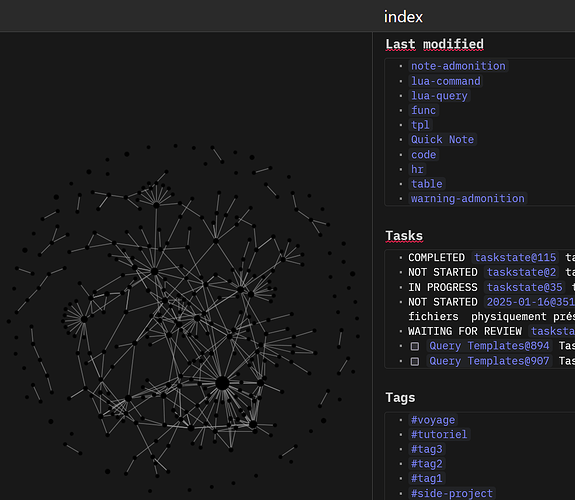The width and height of the screenshot is (575, 500).
Task: Open the #side-project tag
Action: click(452, 493)
